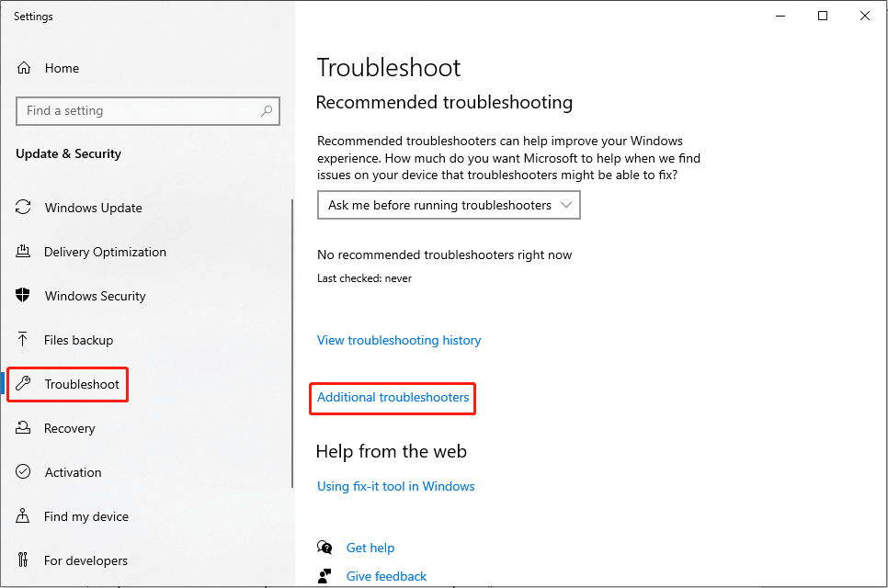Viewport: 888px width, 588px height.
Task: Go to Recovery options
Action: [x=70, y=428]
